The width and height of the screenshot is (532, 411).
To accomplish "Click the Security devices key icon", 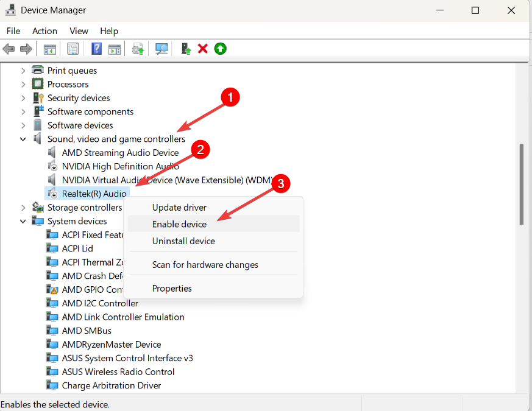I will pyautogui.click(x=38, y=97).
